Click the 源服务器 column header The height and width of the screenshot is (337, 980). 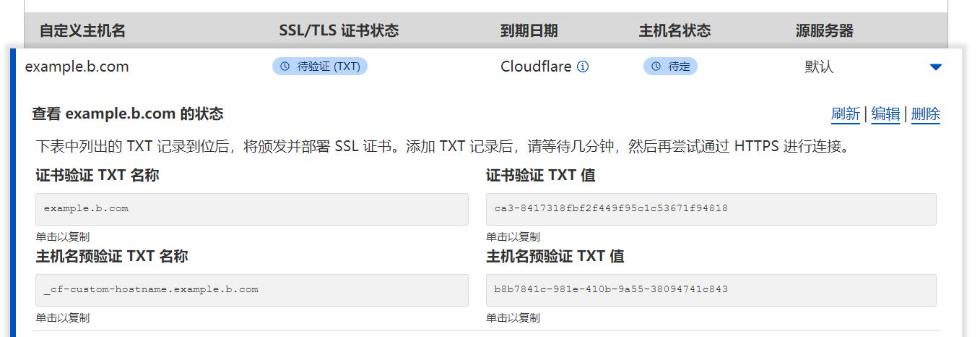[x=824, y=31]
